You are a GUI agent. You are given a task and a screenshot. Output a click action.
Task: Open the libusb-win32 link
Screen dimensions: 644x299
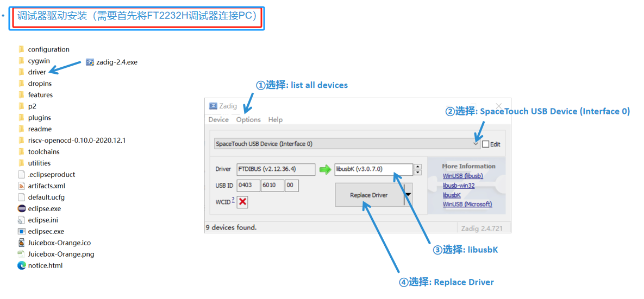[x=459, y=186]
